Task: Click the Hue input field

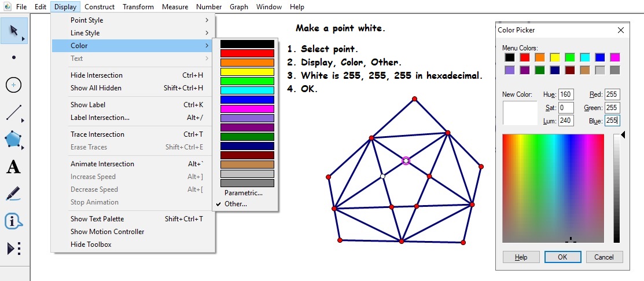Action: [566, 94]
